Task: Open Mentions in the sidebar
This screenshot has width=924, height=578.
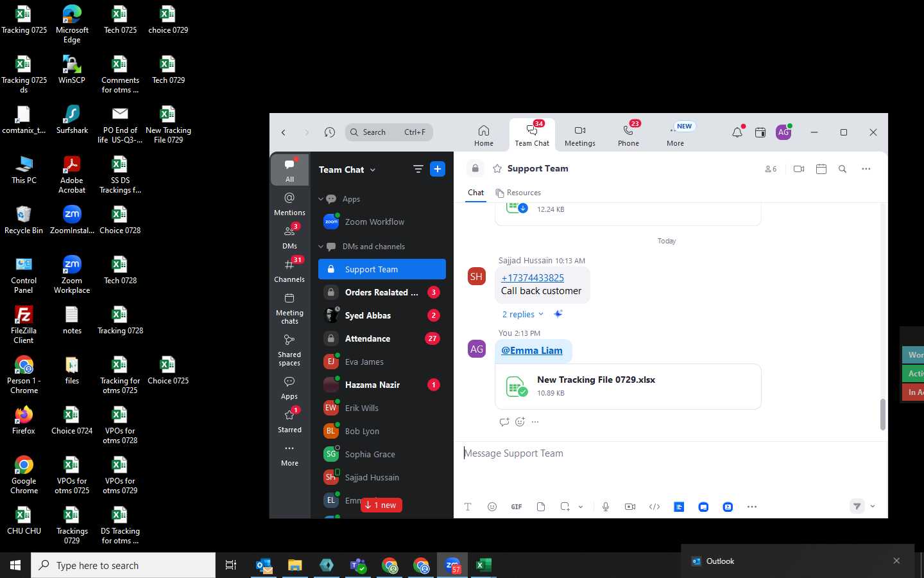Action: click(x=289, y=204)
